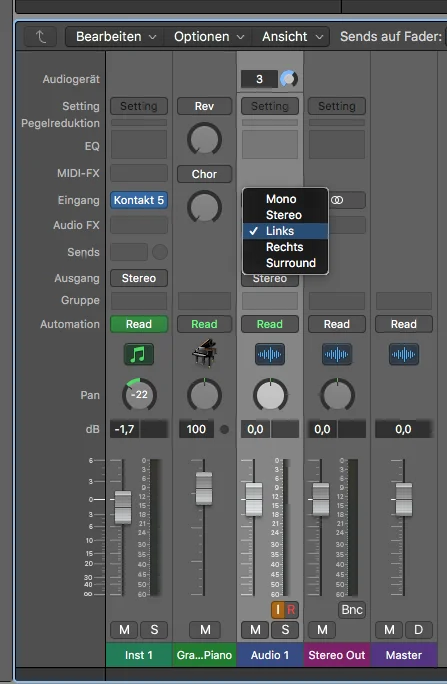447x684 pixels.
Task: Solo the Audio 1 channel
Action: pos(285,630)
